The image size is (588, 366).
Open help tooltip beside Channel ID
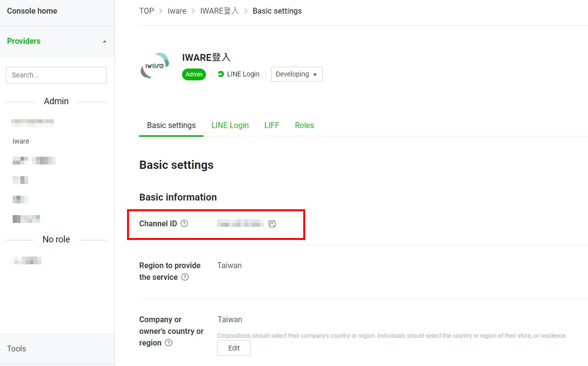click(x=184, y=224)
